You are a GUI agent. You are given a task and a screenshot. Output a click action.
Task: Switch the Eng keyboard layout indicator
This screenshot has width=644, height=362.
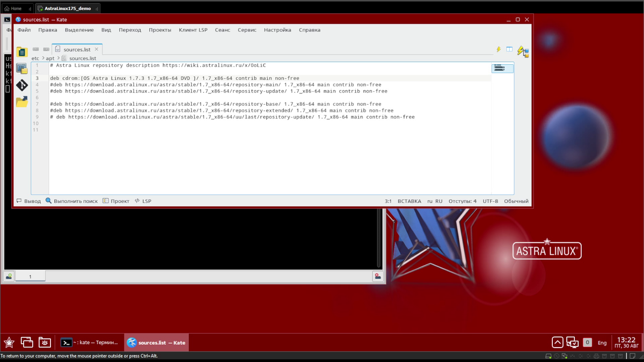[602, 342]
